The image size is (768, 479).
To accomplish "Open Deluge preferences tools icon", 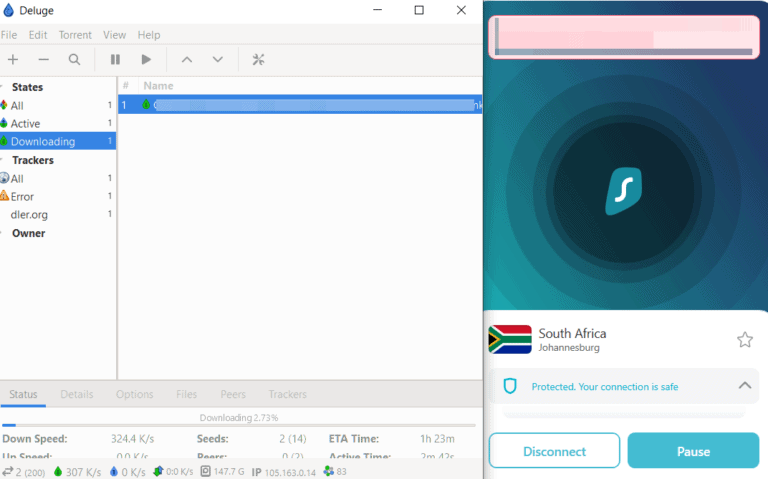I will pyautogui.click(x=258, y=60).
